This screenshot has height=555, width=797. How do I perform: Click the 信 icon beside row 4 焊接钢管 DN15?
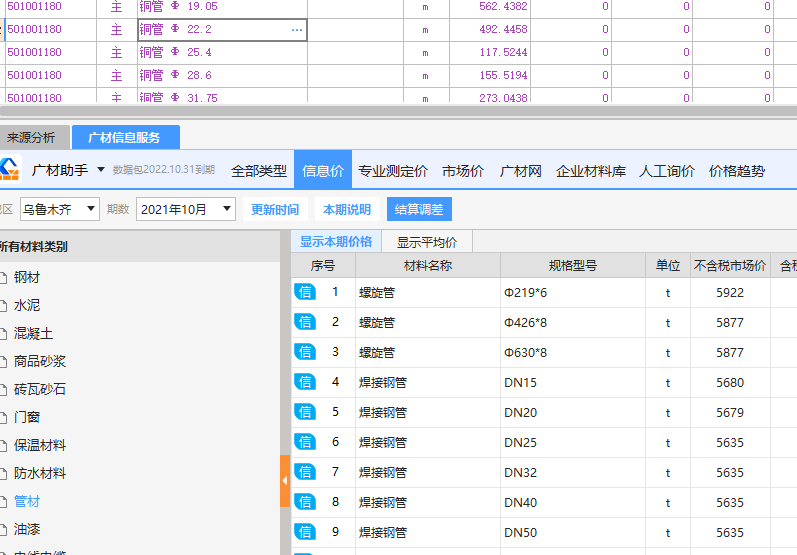[x=305, y=382]
